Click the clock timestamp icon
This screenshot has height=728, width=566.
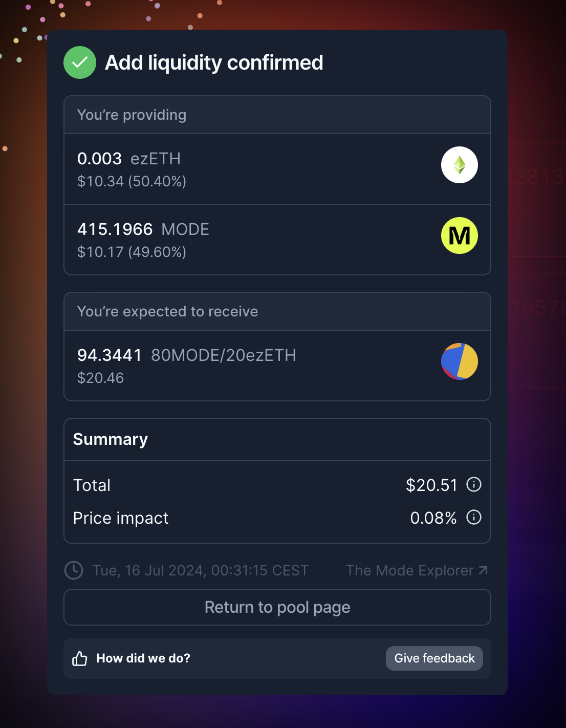pyautogui.click(x=74, y=570)
